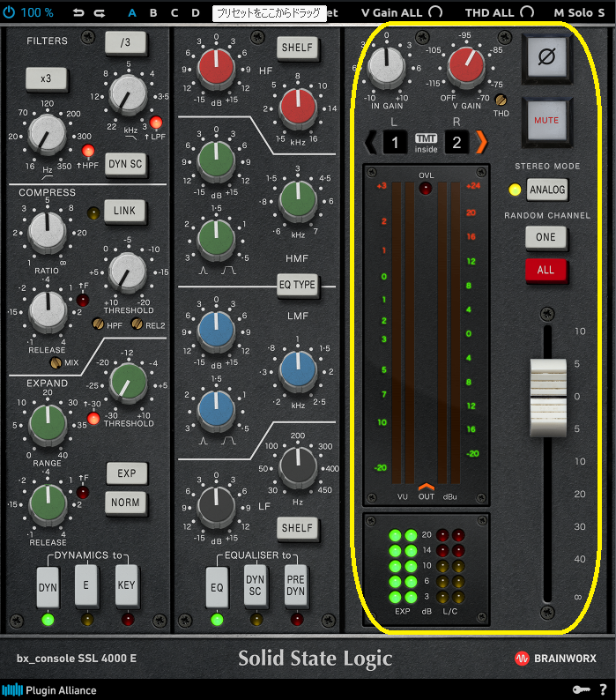Click the compressor HPF screw control
Viewport: 616px width, 700px height.
98,324
